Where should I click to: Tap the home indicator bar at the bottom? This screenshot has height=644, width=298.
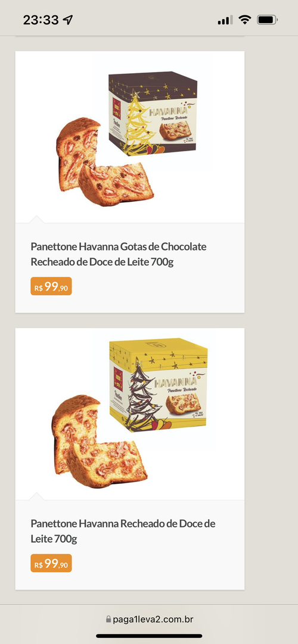(x=149, y=636)
